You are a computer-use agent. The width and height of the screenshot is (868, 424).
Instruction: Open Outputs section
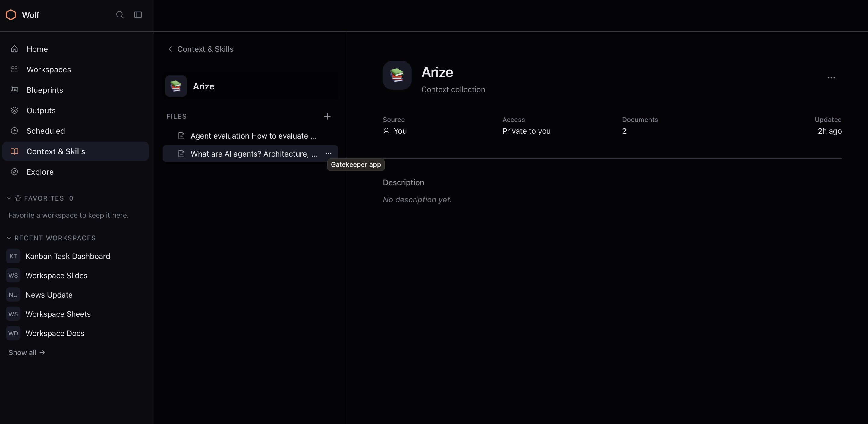[x=75, y=111]
